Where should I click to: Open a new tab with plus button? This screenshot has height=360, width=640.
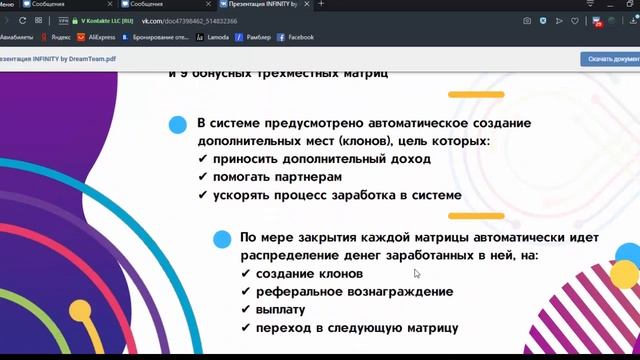[x=321, y=4]
